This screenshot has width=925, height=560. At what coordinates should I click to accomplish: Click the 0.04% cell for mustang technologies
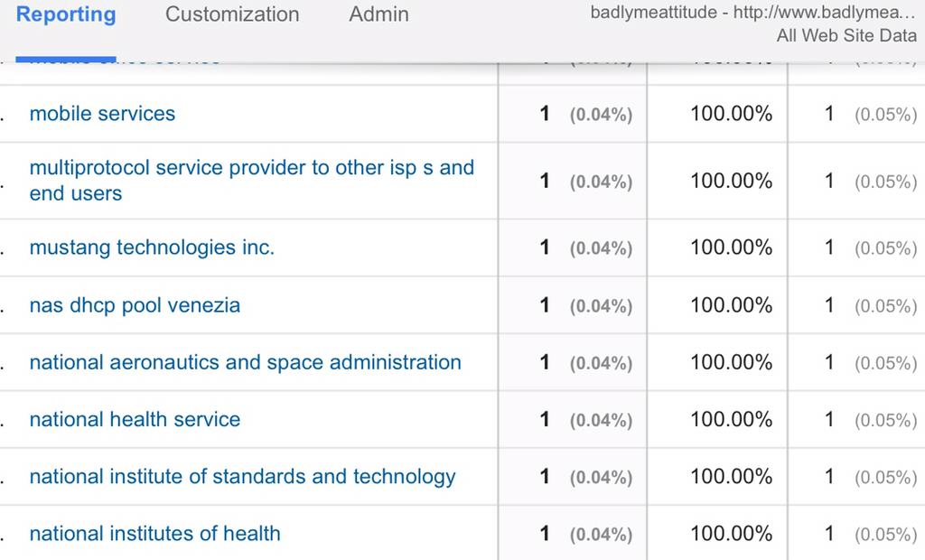click(x=601, y=248)
